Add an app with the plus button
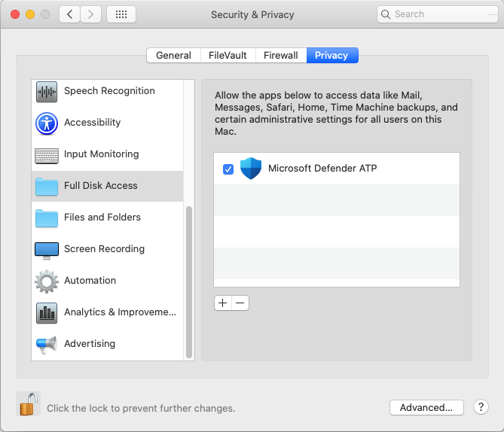The image size is (504, 432). [223, 303]
